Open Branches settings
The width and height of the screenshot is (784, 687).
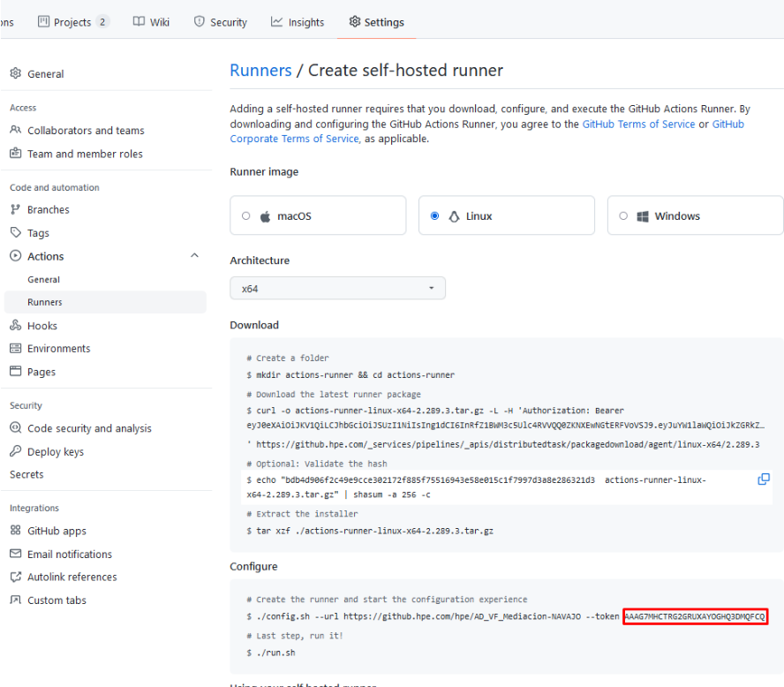click(x=48, y=209)
